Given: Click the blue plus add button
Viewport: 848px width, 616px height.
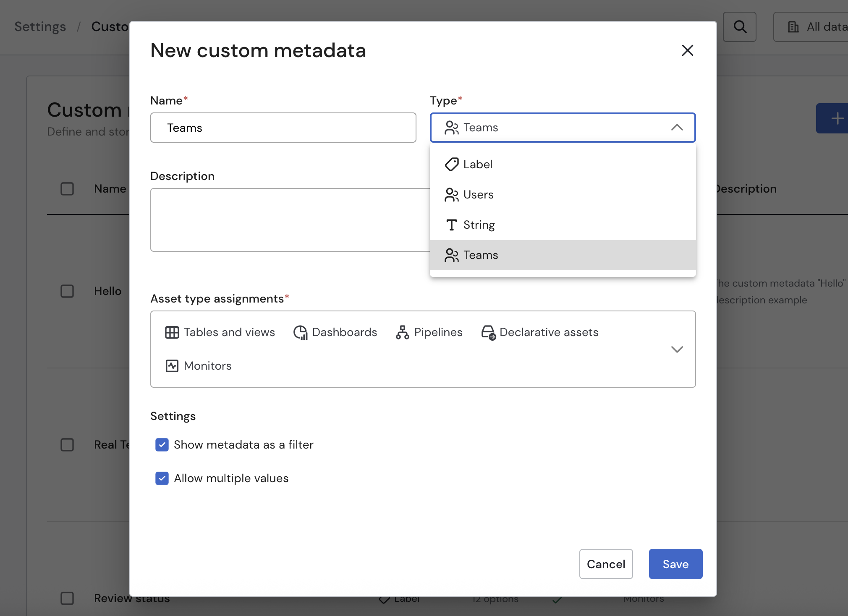Looking at the screenshot, I should point(836,118).
